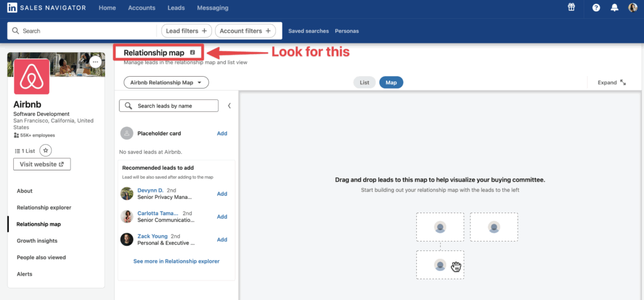
Task: Click the info icon beside Relationship map title
Action: pyautogui.click(x=192, y=53)
